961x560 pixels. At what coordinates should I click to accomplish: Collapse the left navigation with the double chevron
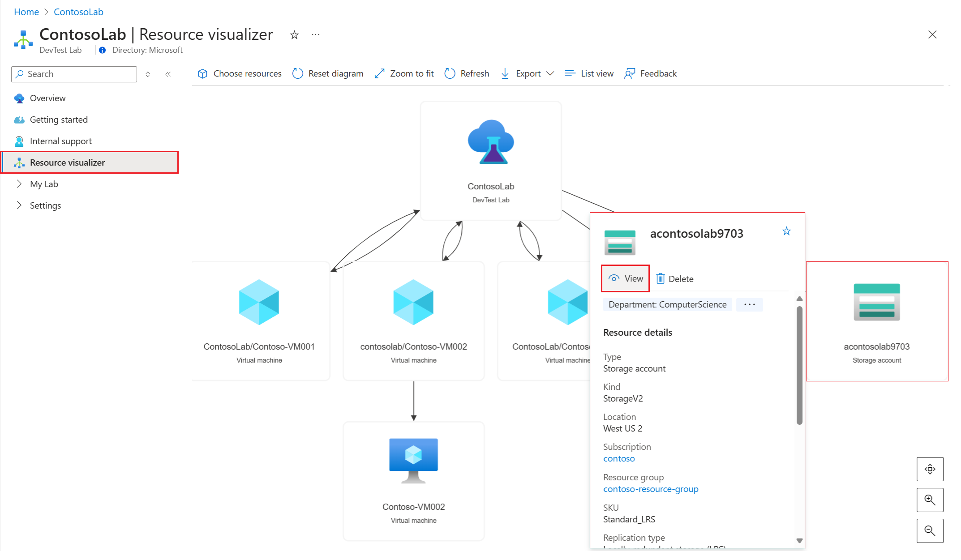pos(168,74)
